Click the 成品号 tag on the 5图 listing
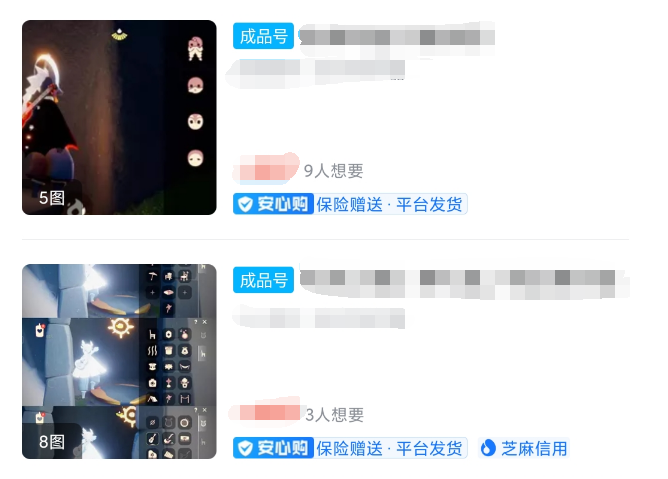The height and width of the screenshot is (479, 668). [x=263, y=36]
